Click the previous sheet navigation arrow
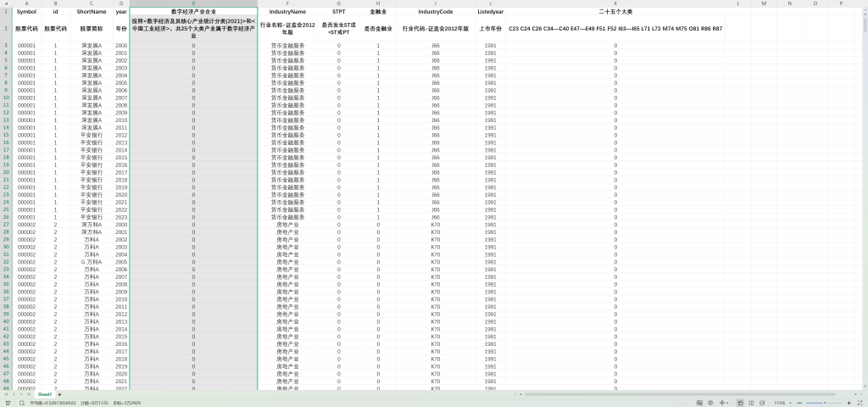This screenshot has height=407, width=868. pyautogui.click(x=12, y=394)
